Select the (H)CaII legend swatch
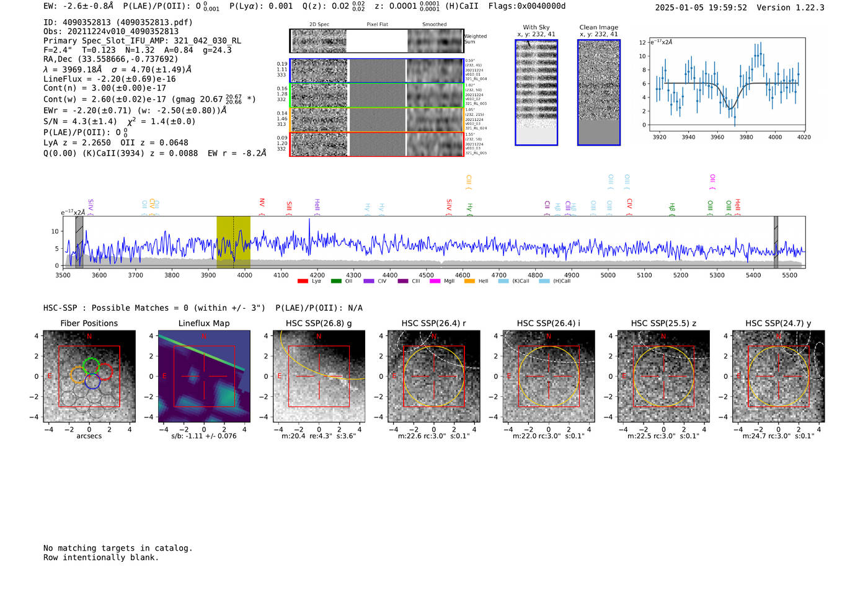This screenshot has height=591, width=868. [544, 282]
